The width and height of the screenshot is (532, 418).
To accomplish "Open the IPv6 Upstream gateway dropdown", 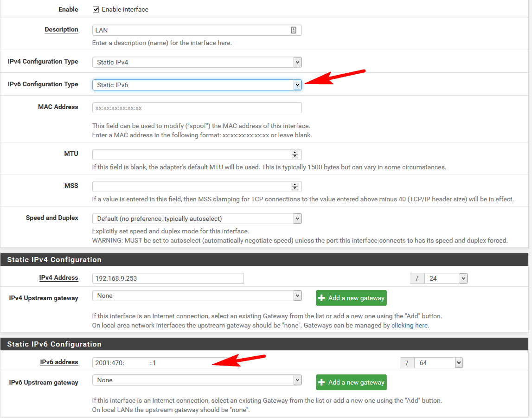I will 197,380.
